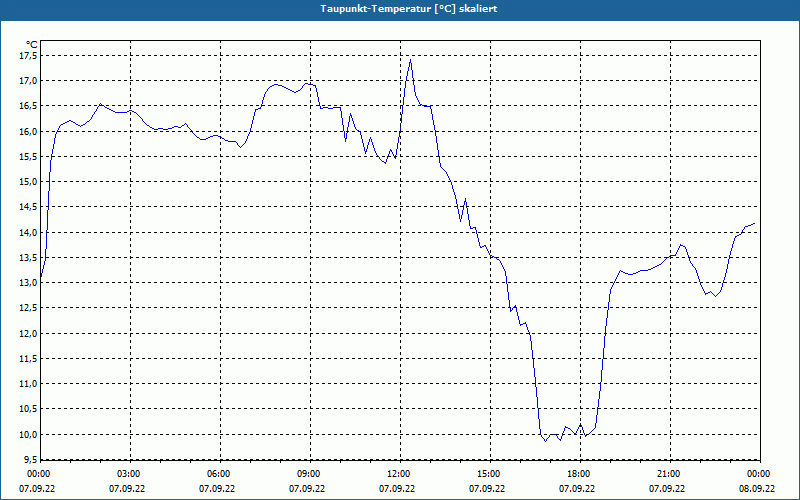Click the 21:00 time label
The width and height of the screenshot is (800, 500).
tap(670, 474)
